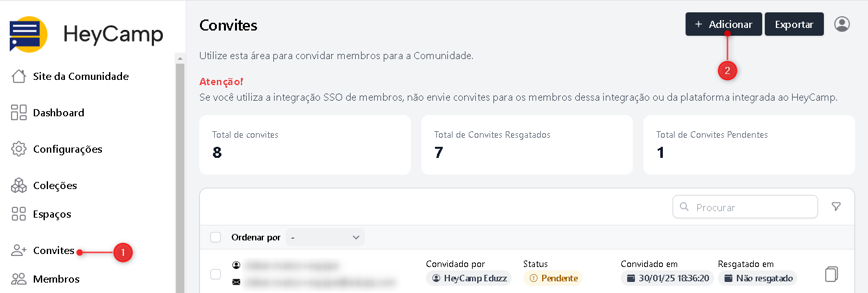Click the Dashboard grid icon

pyautogui.click(x=19, y=112)
